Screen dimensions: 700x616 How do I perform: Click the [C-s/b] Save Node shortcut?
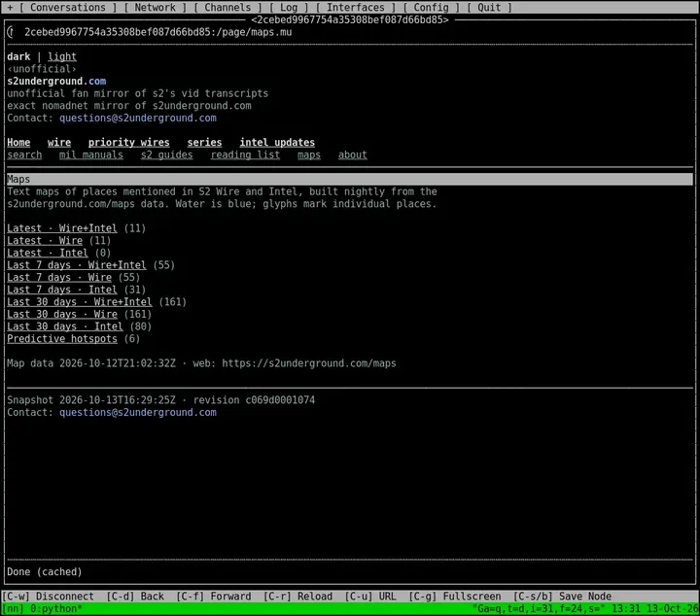coord(562,597)
